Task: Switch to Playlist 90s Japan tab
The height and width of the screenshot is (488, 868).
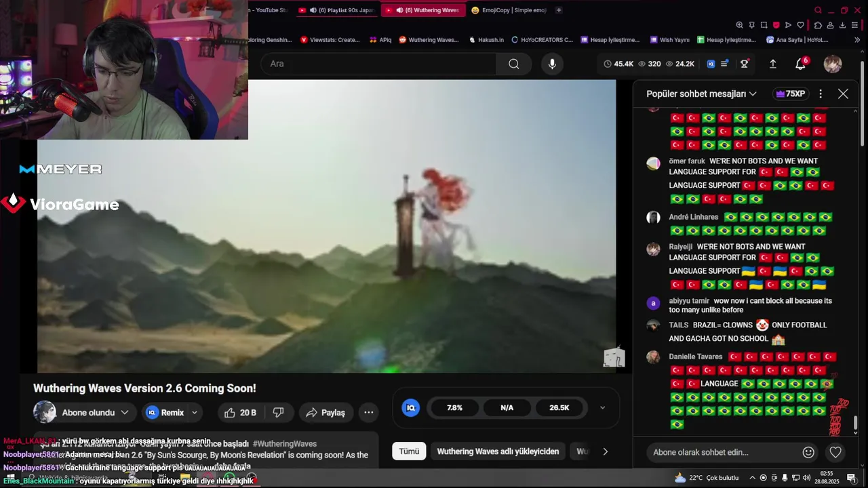Action: 337,10
